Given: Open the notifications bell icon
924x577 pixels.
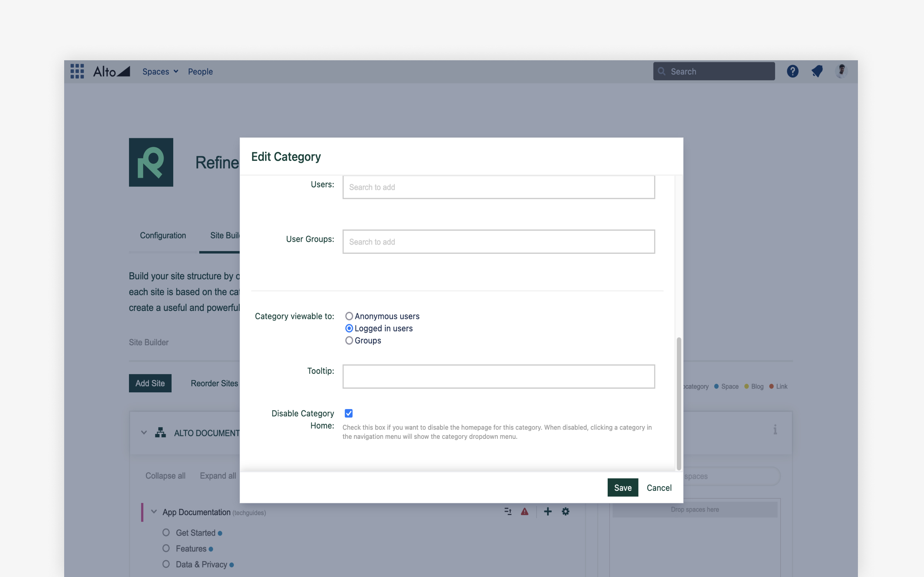Looking at the screenshot, I should click(x=817, y=71).
